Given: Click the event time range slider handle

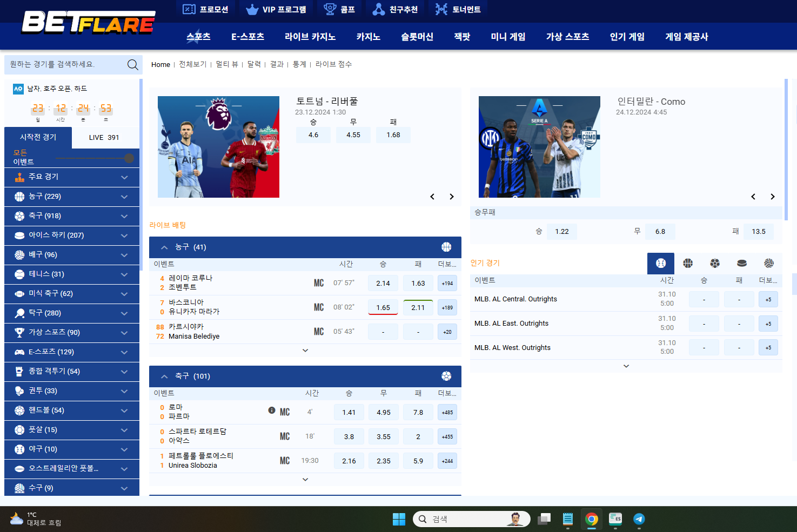Looking at the screenshot, I should pyautogui.click(x=129, y=158).
